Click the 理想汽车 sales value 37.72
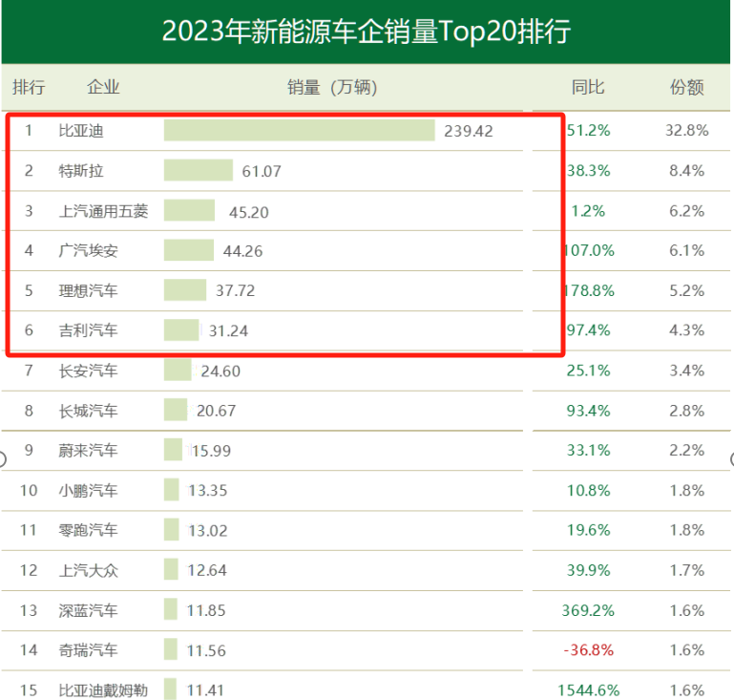The width and height of the screenshot is (734, 700). coord(235,290)
